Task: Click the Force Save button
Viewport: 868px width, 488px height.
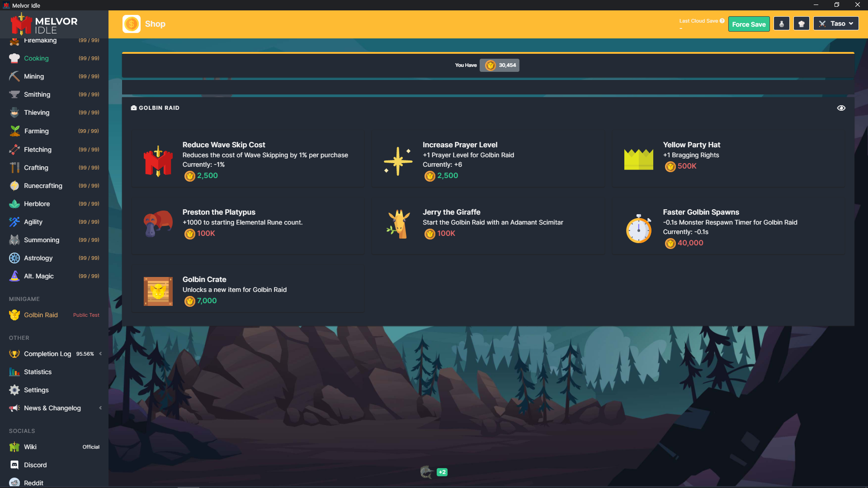Action: point(749,24)
